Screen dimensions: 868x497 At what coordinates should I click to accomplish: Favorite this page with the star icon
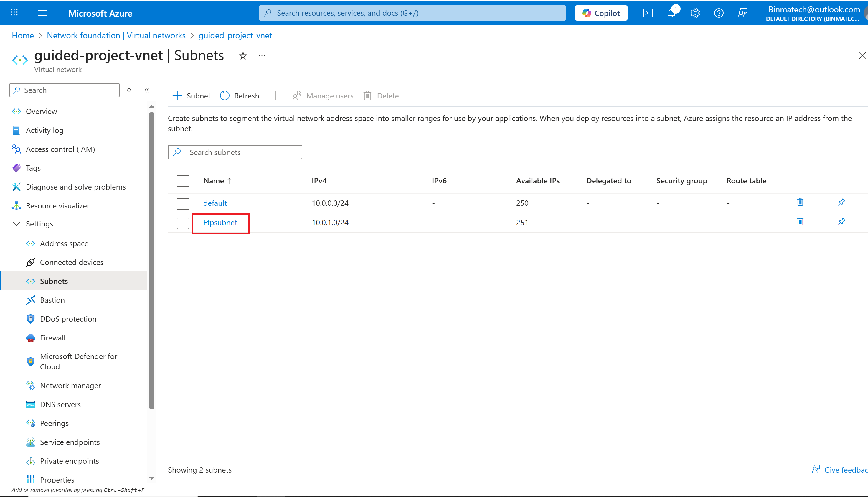243,56
